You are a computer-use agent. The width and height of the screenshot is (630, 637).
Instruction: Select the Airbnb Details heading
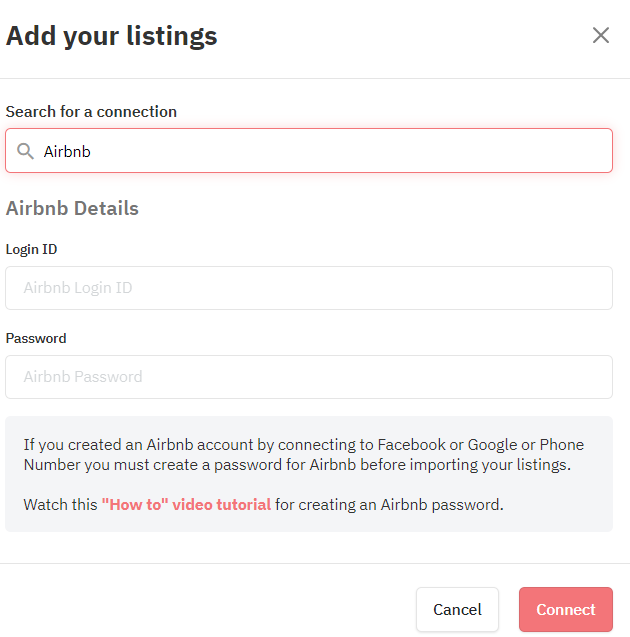click(x=72, y=208)
